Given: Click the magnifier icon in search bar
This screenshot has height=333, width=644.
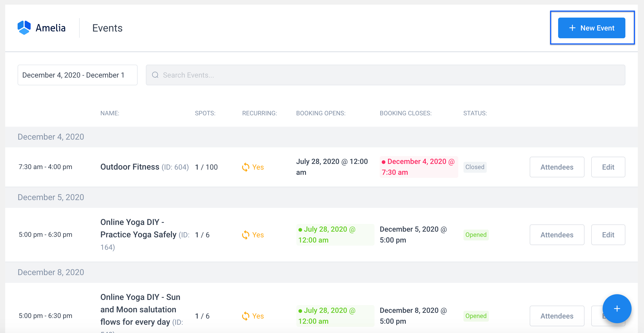Looking at the screenshot, I should point(155,75).
